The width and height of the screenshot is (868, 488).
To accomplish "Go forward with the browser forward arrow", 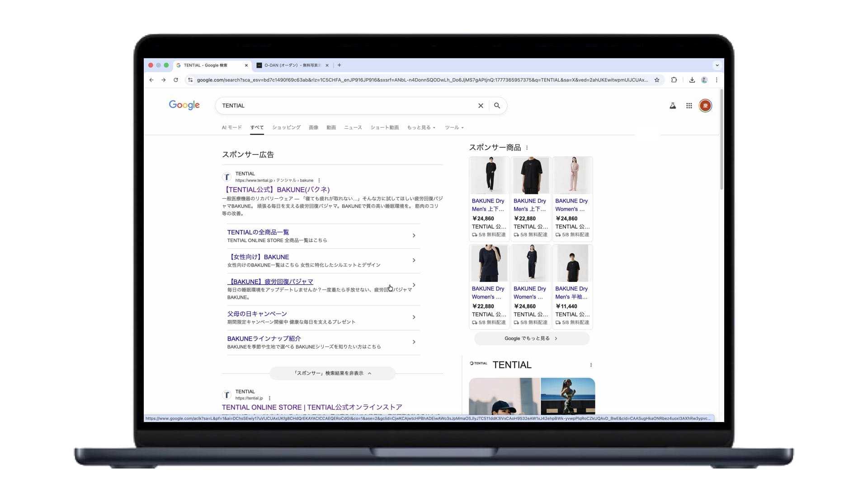I will click(164, 80).
